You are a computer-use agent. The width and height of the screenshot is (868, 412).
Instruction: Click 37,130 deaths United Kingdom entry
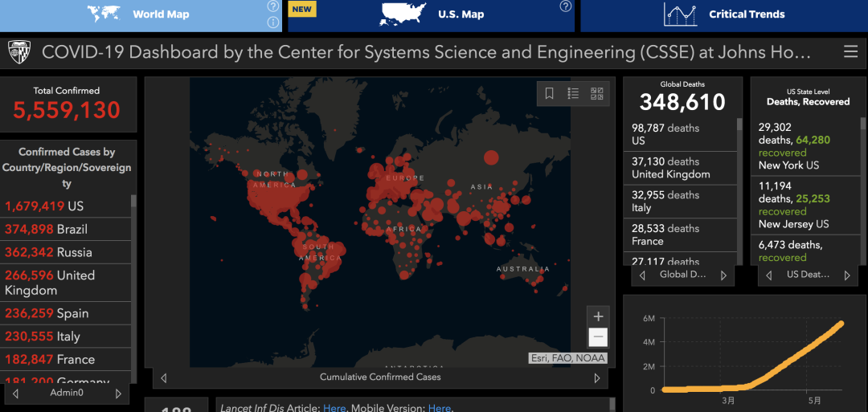[x=681, y=168]
